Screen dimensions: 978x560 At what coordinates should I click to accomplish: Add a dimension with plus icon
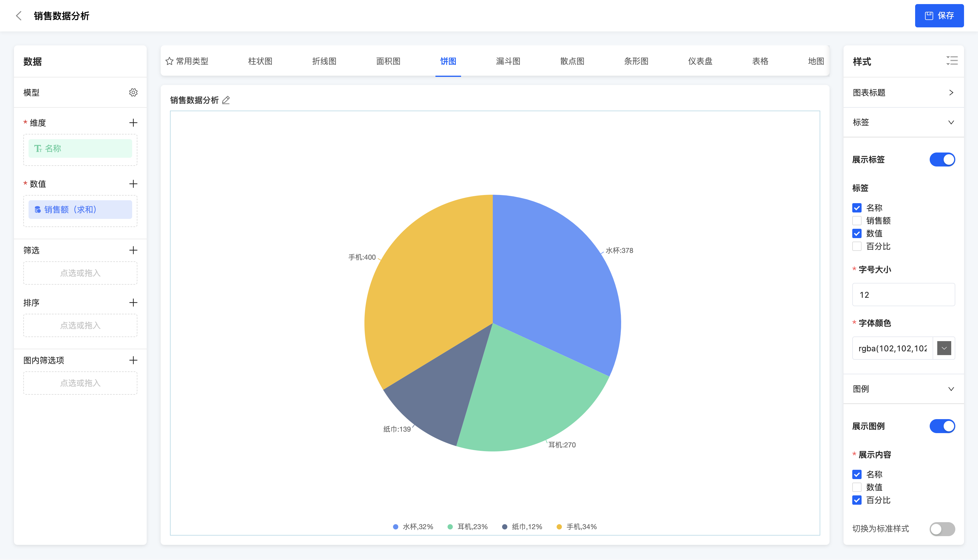click(x=133, y=123)
